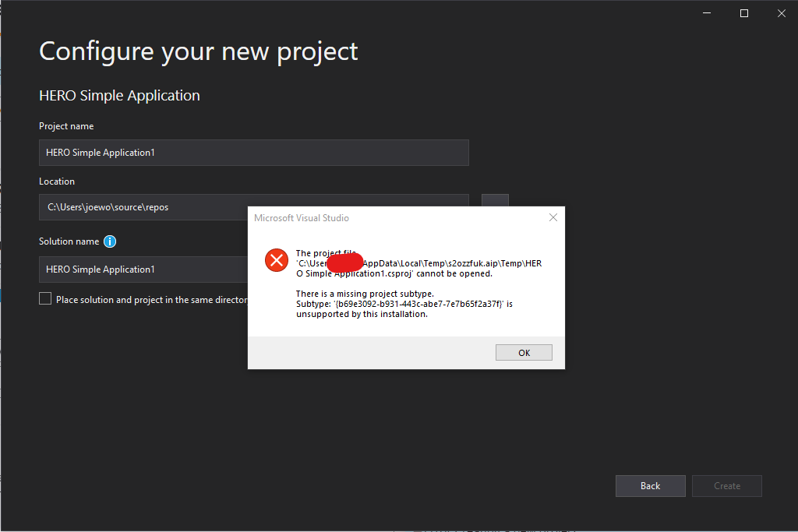798x532 pixels.
Task: Click 'There is a missing project subtype.' text
Action: tap(365, 294)
